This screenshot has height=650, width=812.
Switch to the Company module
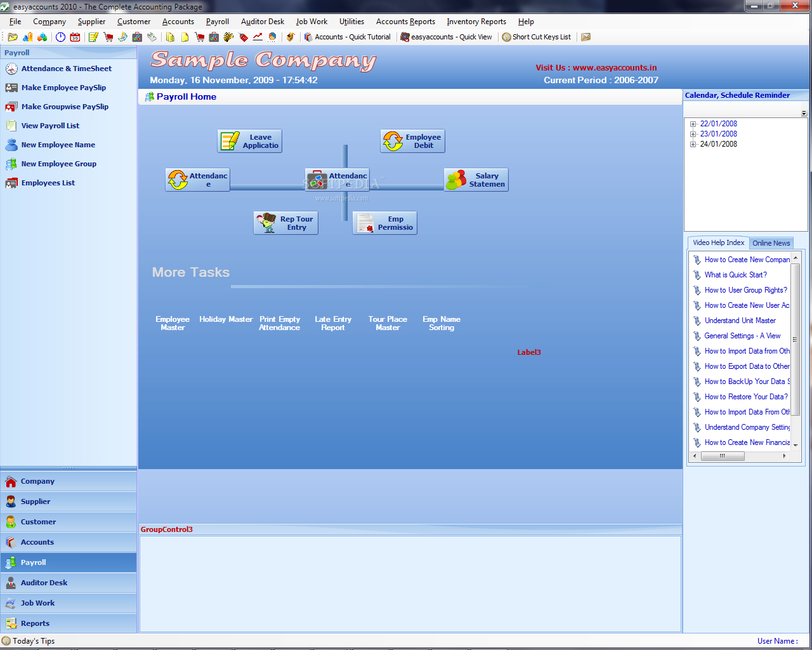[x=69, y=481]
